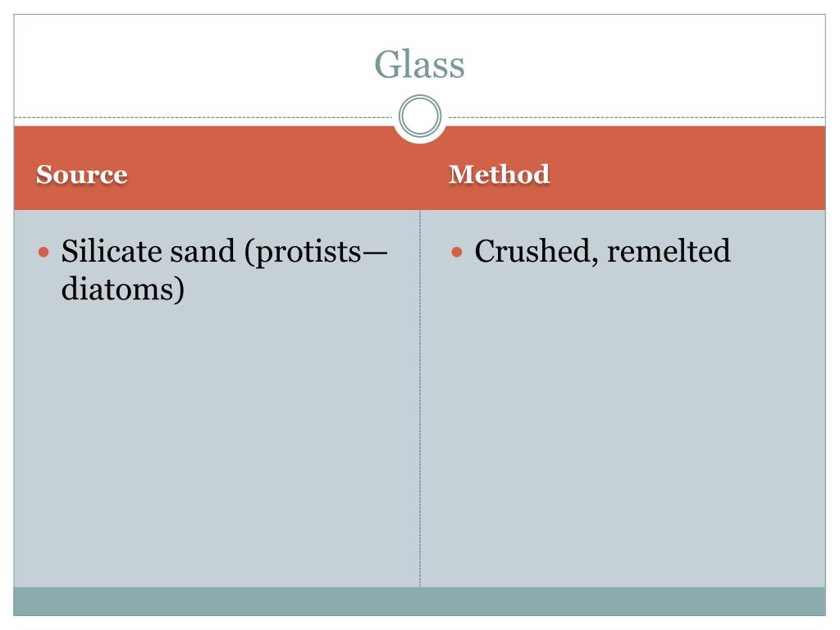Click the bullet dot before Silicate sand

click(45, 252)
